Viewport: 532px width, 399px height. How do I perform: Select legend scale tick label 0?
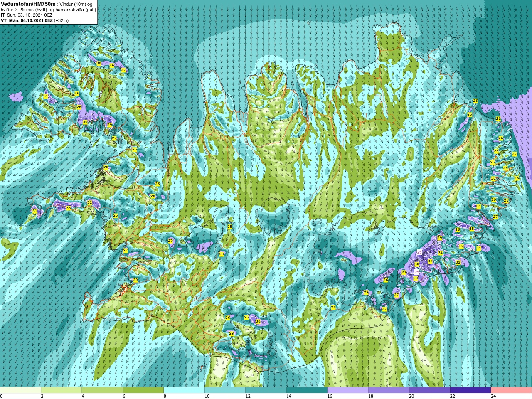tap(2, 397)
